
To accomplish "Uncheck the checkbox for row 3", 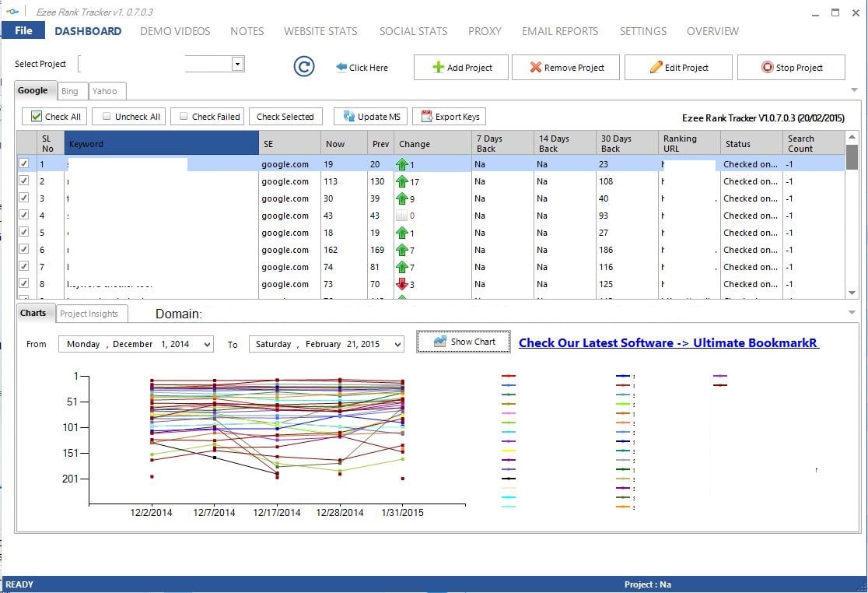I will point(24,198).
